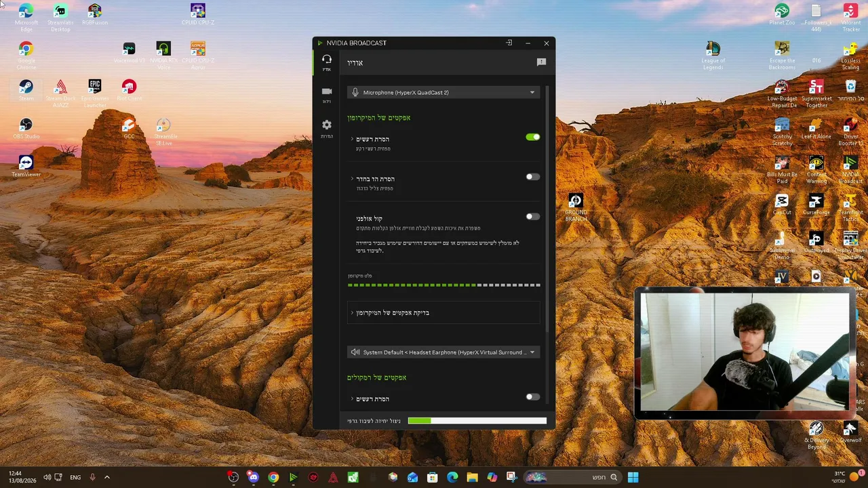Click the microphone output level meter
The image size is (868, 488).
click(x=444, y=285)
